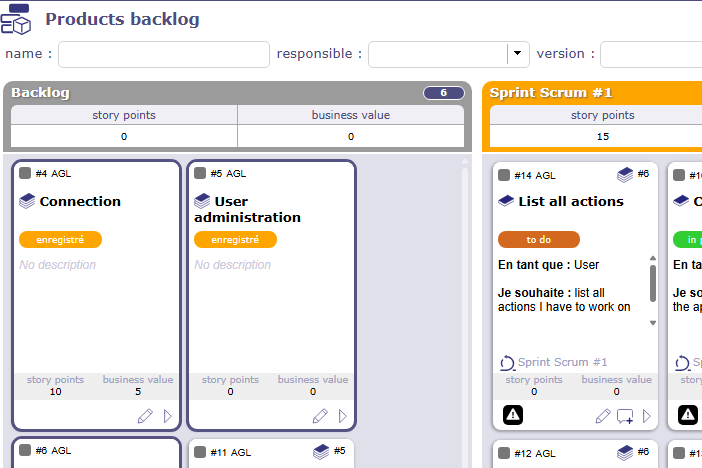Viewport: 702px width, 468px height.
Task: Click the enregistré status on Connection card
Action: (x=60, y=239)
